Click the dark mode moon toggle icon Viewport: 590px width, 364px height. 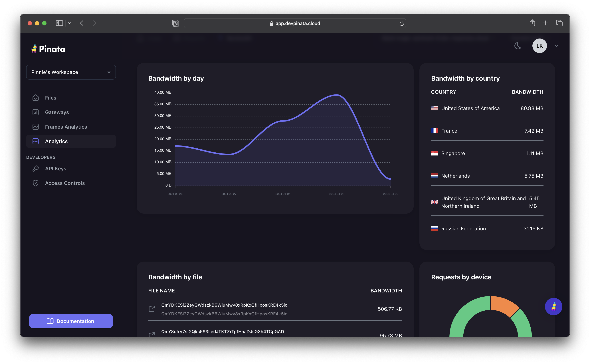click(518, 45)
